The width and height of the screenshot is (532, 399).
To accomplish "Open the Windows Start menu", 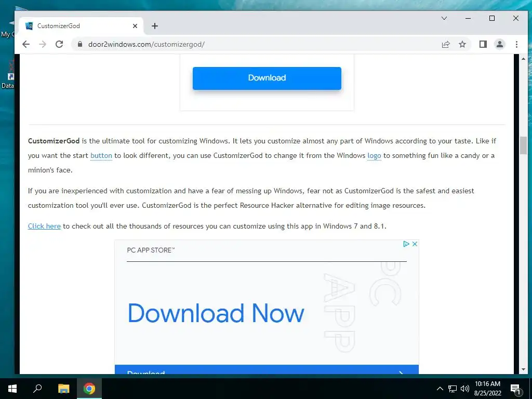I will [x=12, y=389].
